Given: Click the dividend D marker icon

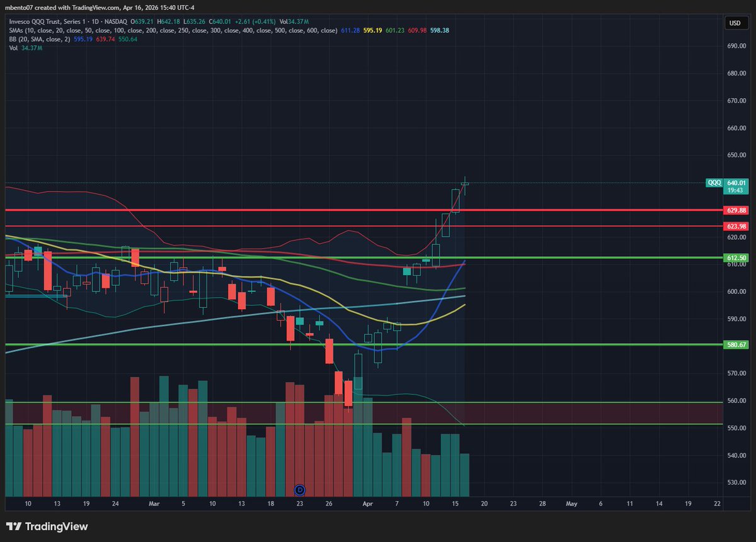Looking at the screenshot, I should coord(300,489).
